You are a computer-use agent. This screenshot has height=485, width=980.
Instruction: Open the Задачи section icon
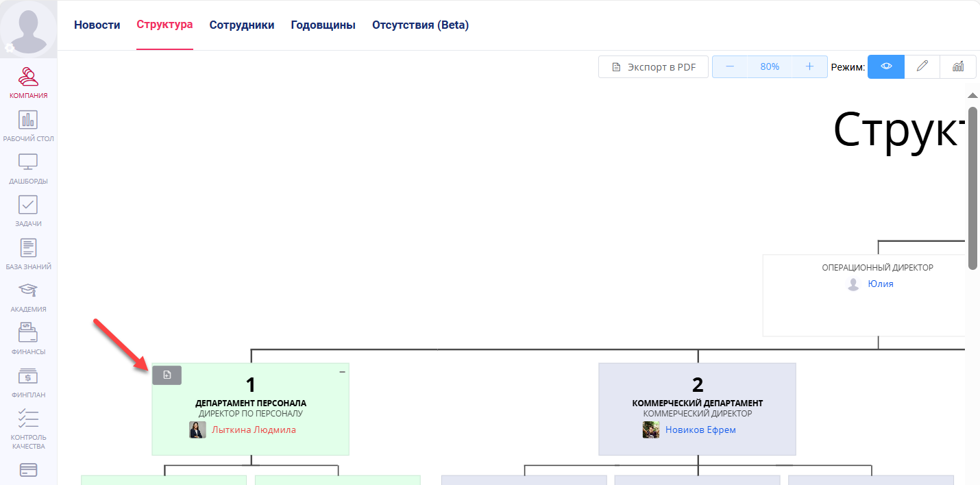tap(28, 210)
